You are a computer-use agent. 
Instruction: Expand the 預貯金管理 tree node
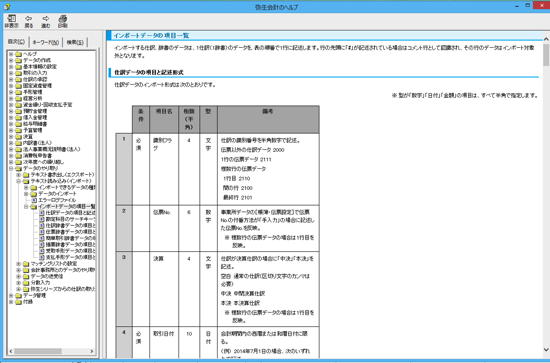click(11, 111)
